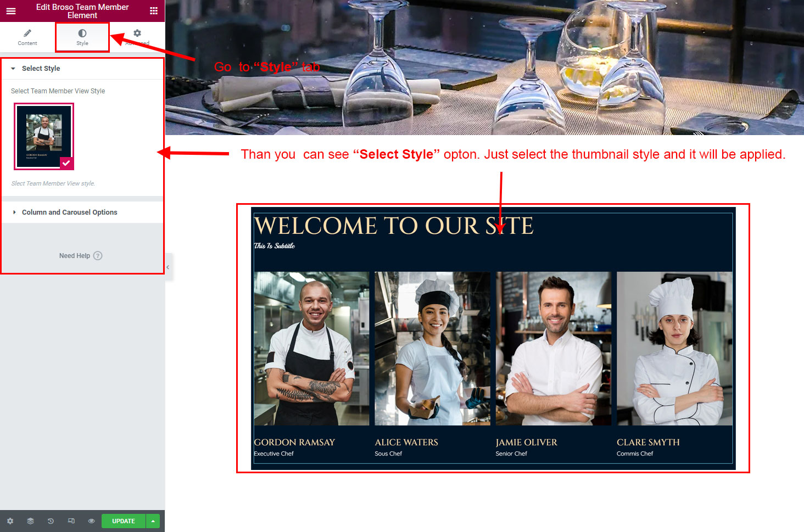
Task: Open the Elementor hamburger menu
Action: click(x=11, y=11)
